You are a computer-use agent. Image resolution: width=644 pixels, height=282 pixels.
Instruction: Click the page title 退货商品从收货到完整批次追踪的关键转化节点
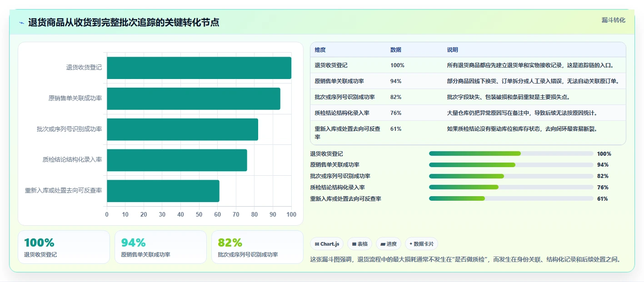pyautogui.click(x=124, y=22)
